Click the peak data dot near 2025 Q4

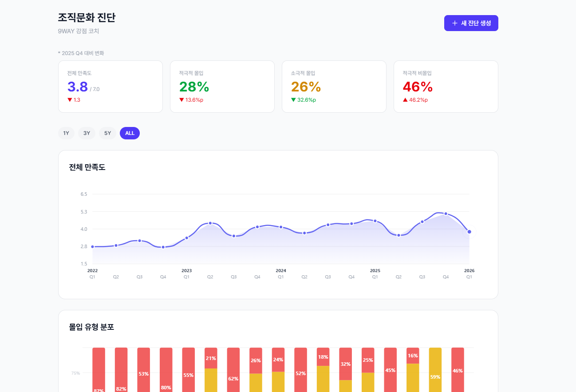(x=446, y=214)
